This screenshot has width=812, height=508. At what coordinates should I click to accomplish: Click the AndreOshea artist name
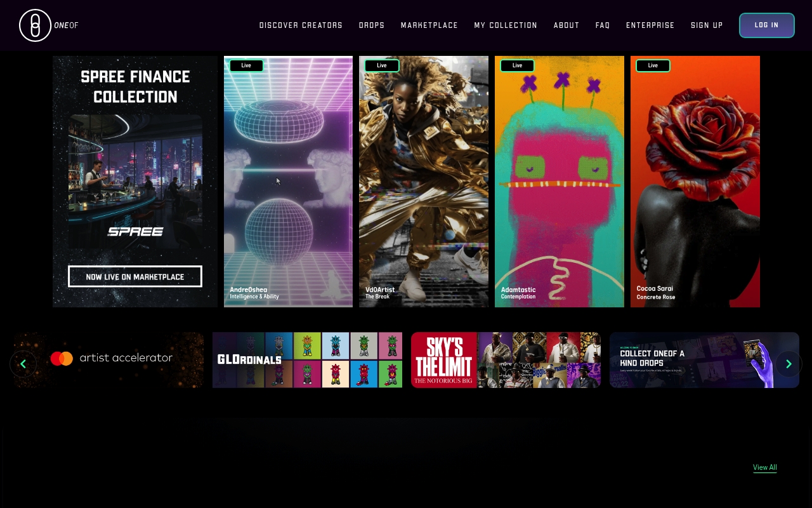coord(249,290)
